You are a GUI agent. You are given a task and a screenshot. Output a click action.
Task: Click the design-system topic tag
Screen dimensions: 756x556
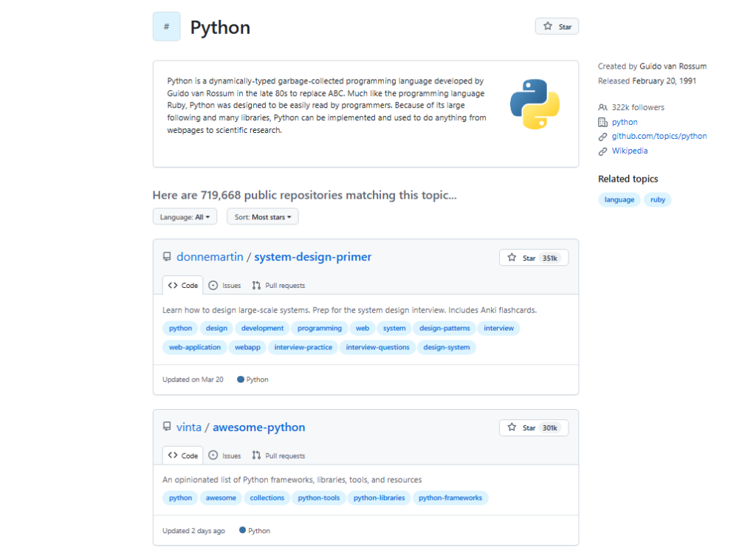[x=447, y=347]
